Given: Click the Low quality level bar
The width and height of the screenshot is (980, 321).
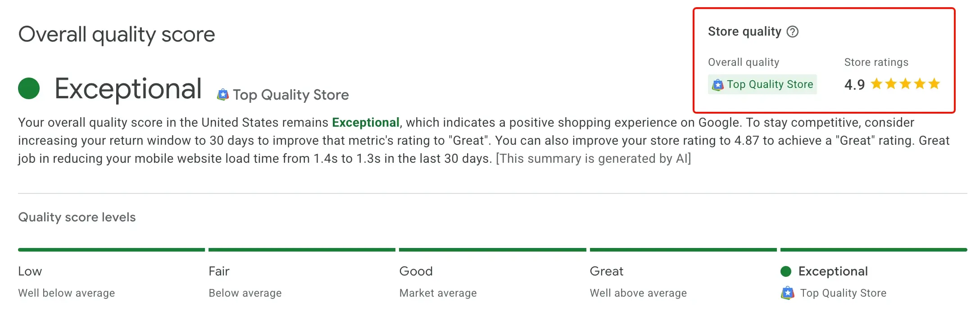Looking at the screenshot, I should coord(110,249).
